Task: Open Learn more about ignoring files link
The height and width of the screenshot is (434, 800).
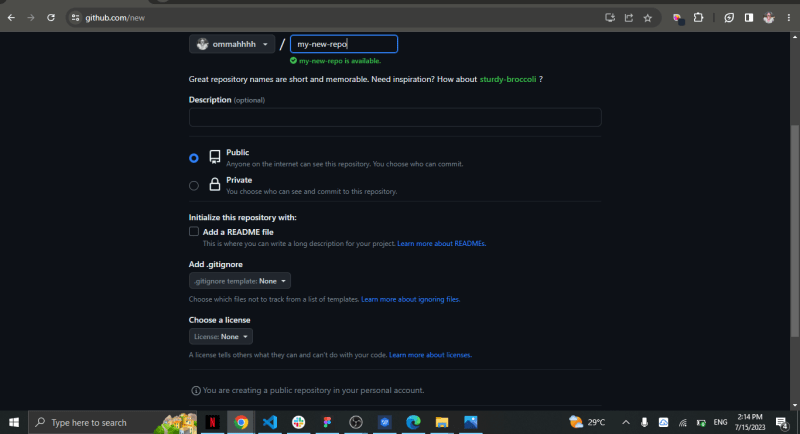Action: click(410, 299)
